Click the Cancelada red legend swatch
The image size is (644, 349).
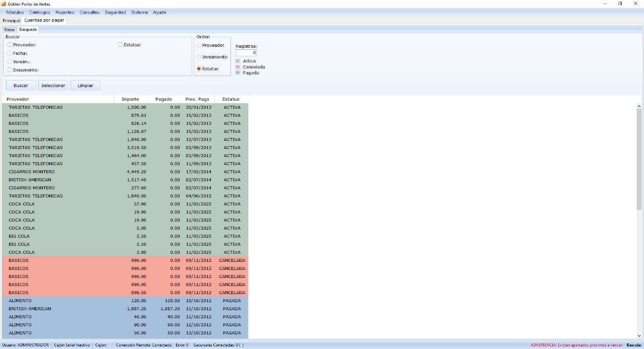tap(238, 67)
